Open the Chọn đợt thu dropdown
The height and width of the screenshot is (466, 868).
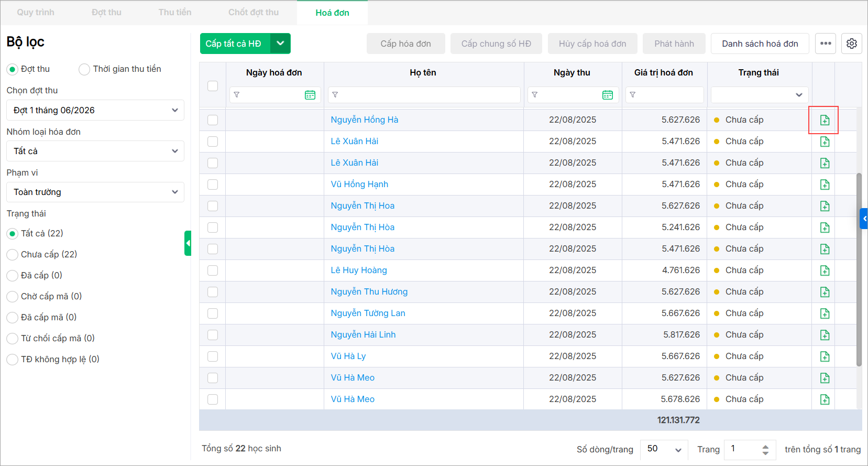[x=95, y=110]
